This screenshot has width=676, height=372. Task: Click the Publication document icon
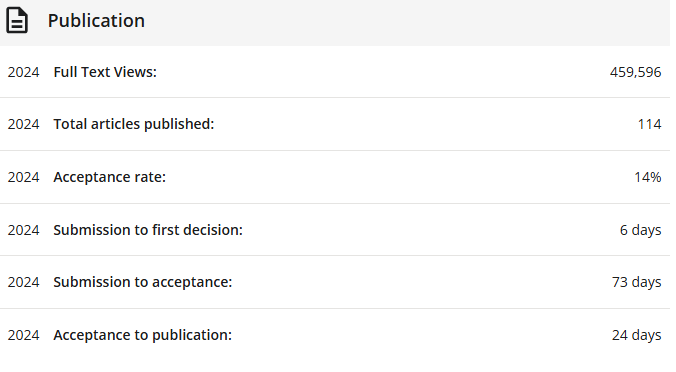click(17, 20)
